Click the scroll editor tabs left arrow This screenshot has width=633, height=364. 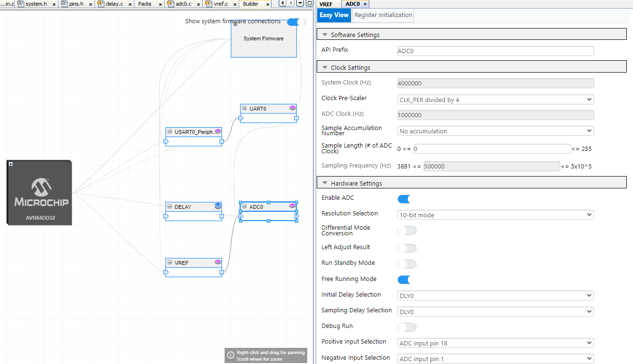(x=283, y=3)
